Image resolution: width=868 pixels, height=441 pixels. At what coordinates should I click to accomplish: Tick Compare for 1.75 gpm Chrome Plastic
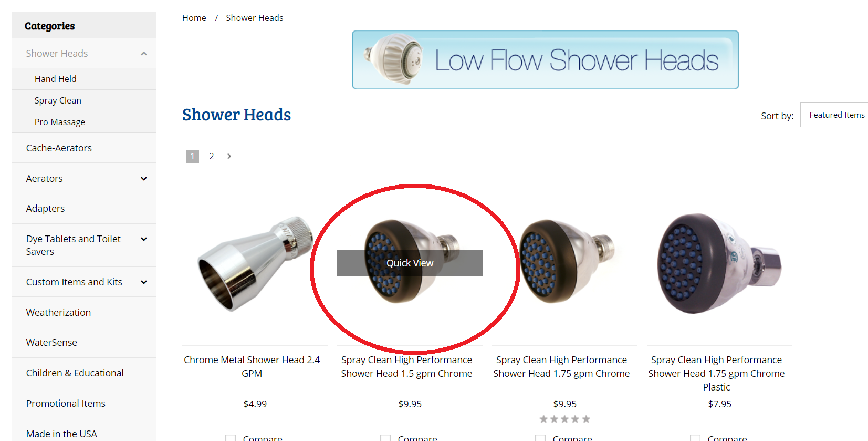[695, 438]
